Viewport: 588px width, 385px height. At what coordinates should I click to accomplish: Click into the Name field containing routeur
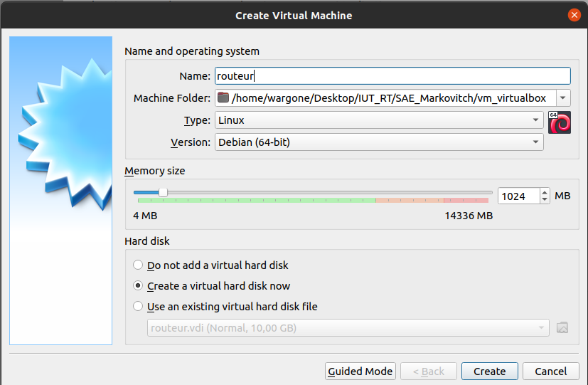tap(392, 76)
